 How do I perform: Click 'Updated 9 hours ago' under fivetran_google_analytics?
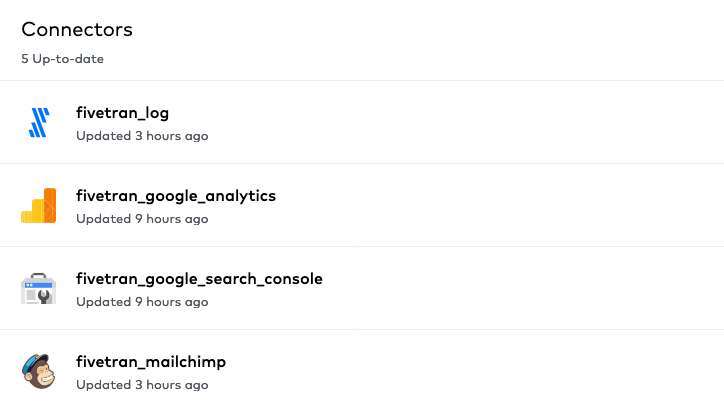pos(142,219)
